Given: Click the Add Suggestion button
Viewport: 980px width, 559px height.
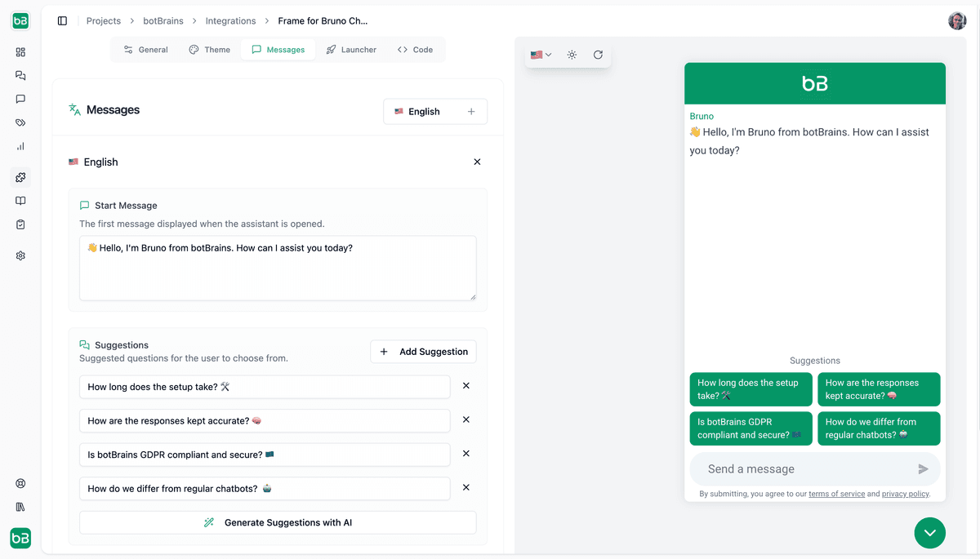Looking at the screenshot, I should tap(423, 352).
